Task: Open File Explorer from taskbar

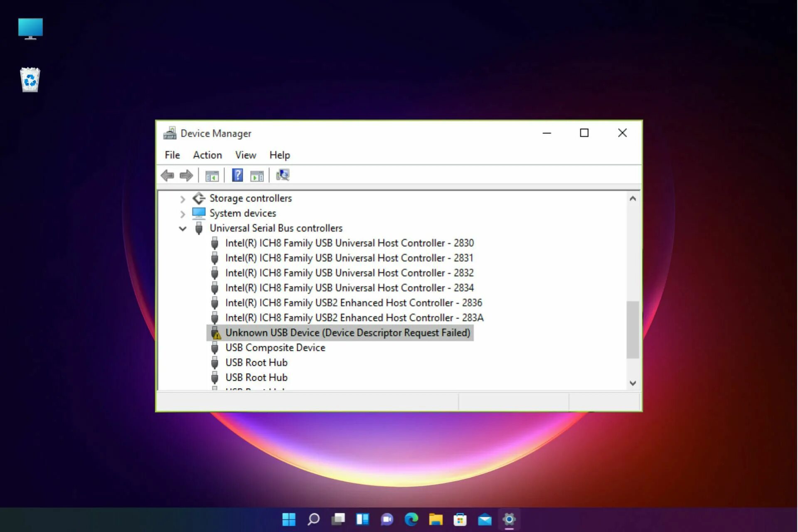Action: click(436, 519)
